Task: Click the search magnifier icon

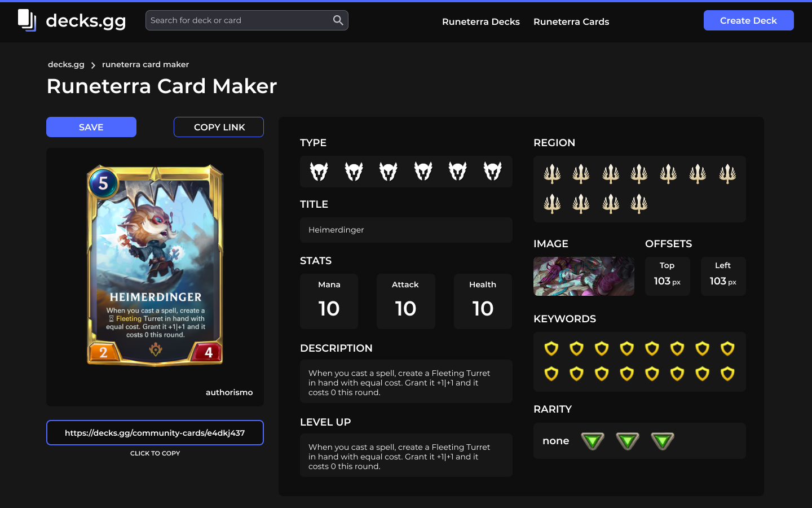Action: pyautogui.click(x=338, y=20)
